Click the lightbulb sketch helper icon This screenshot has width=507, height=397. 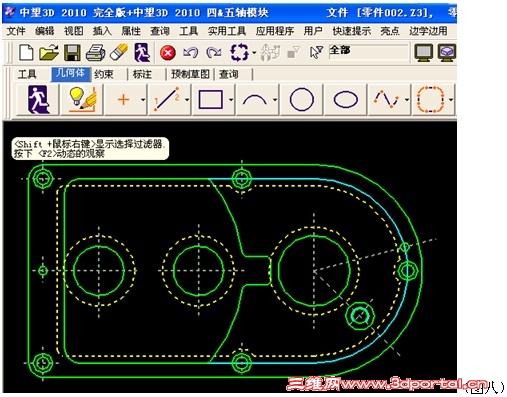(x=82, y=99)
